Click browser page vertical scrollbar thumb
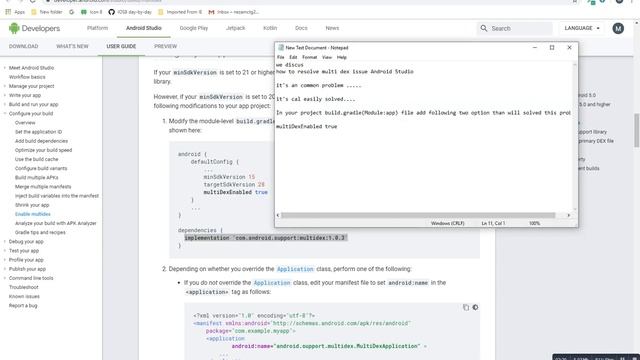 point(636,131)
